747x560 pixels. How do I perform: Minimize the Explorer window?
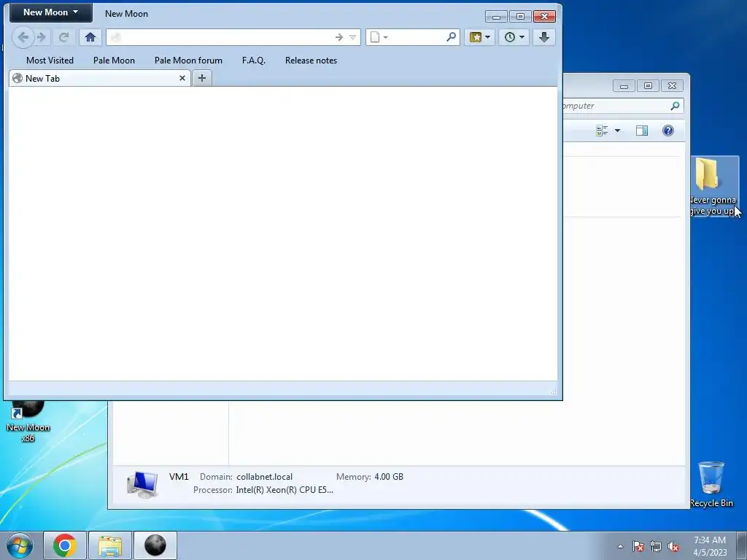[624, 86]
